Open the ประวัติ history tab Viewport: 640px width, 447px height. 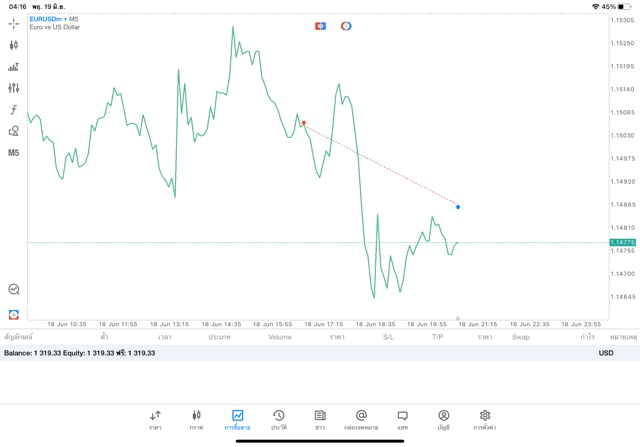pyautogui.click(x=279, y=419)
